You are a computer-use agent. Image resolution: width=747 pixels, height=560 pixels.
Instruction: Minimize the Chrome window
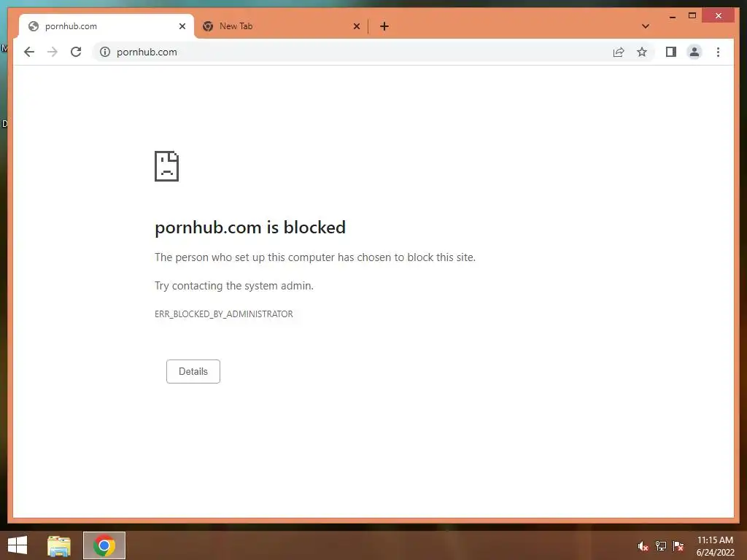click(x=672, y=16)
